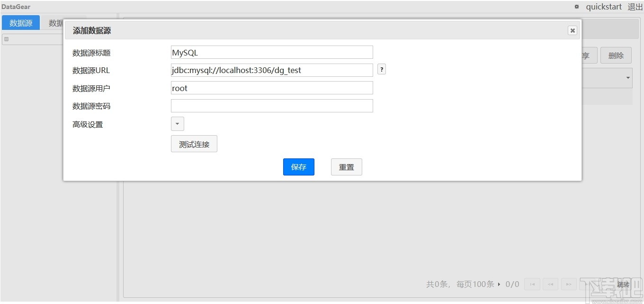Click the grid icon in the sidebar search box

point(7,39)
